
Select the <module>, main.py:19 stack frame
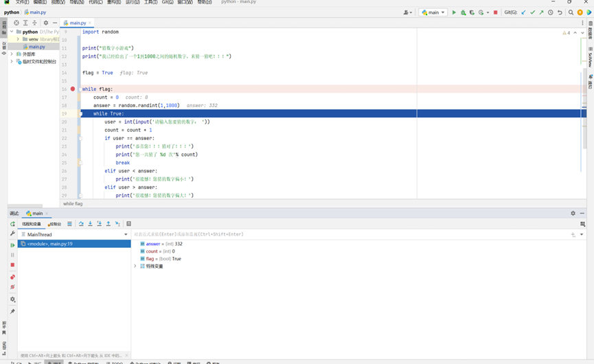pos(49,244)
